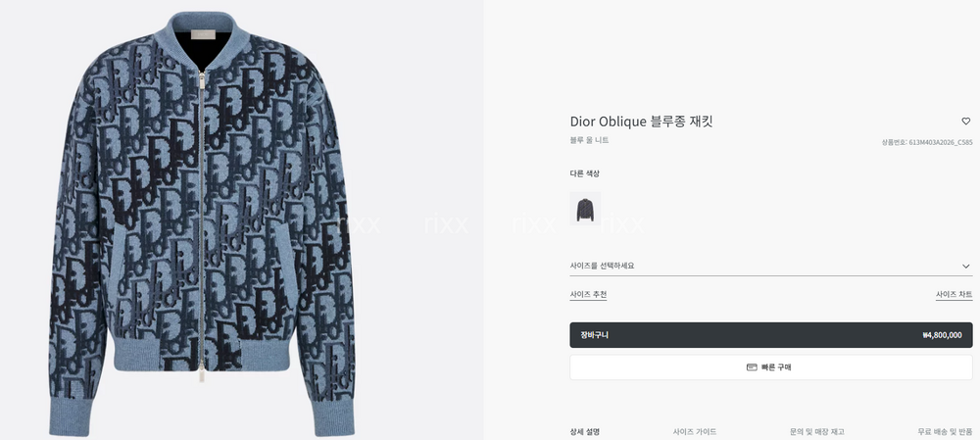Screen dimensions: 980x440
Task: Switch to the 사이즈 가이드 tab
Action: [695, 432]
